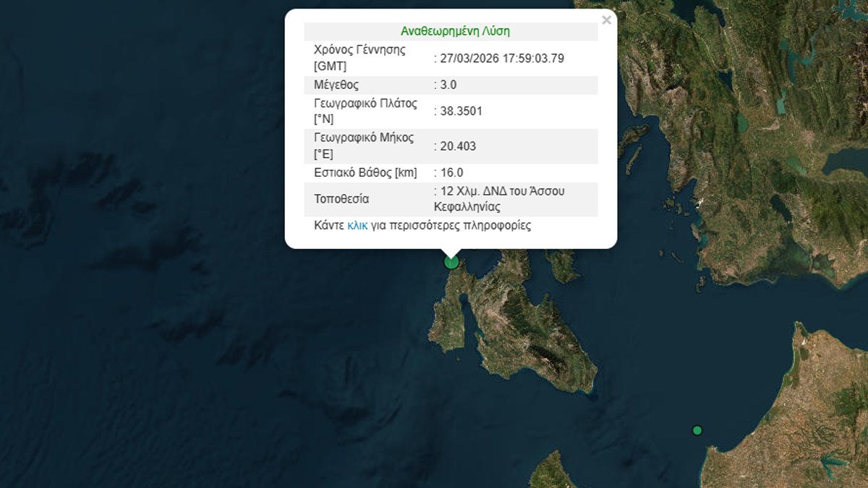This screenshot has width=868, height=488.
Task: Click the 'Εστιακό Βάθος [km]' label
Action: (x=365, y=172)
